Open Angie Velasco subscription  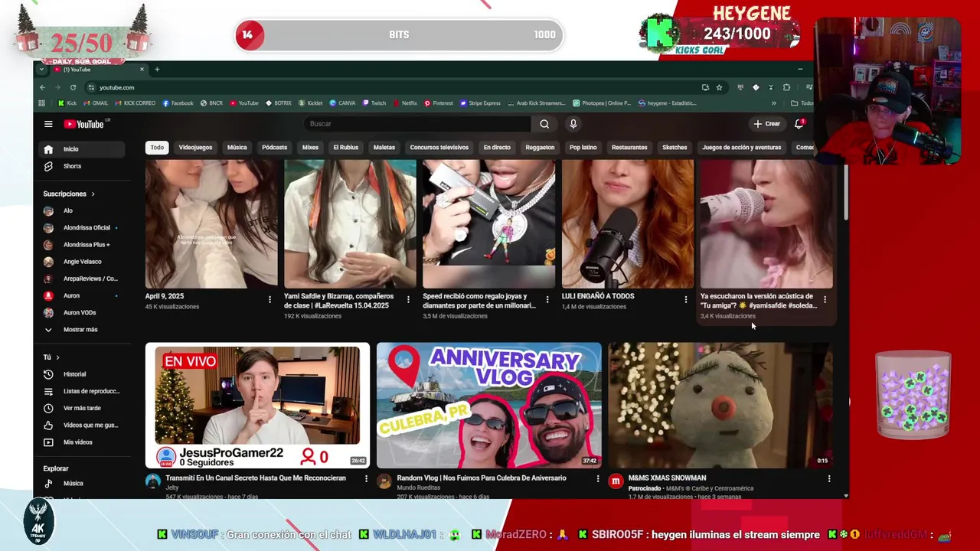pos(81,262)
